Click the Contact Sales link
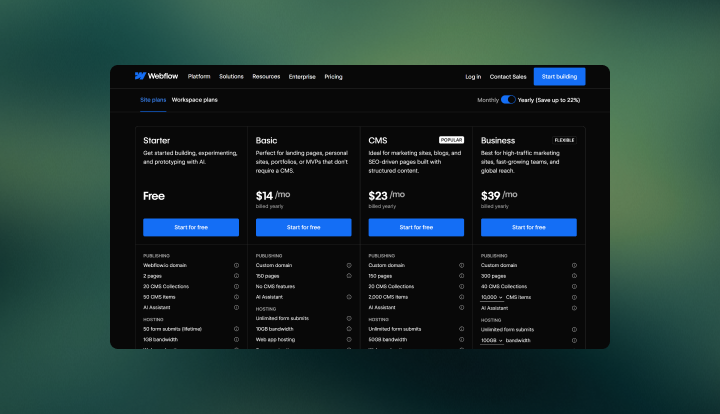 508,77
